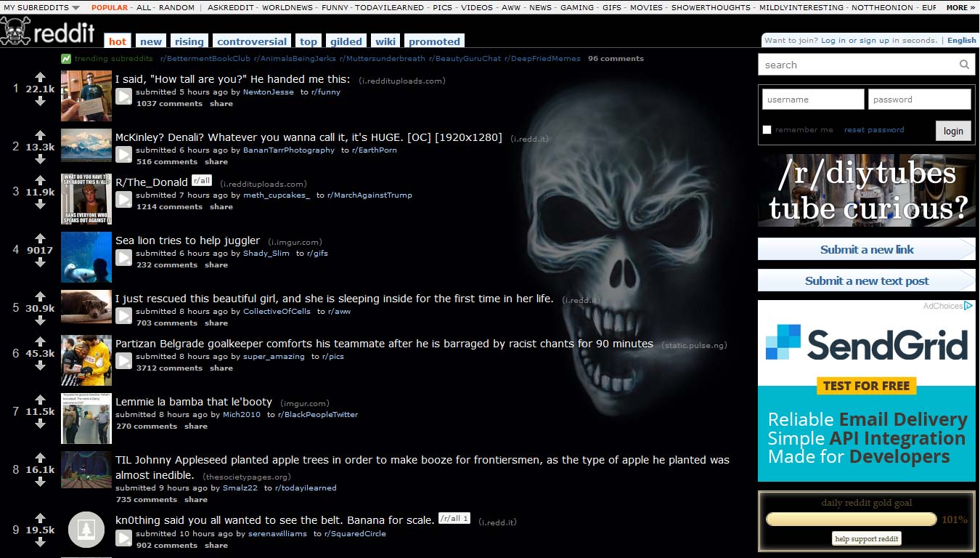The image size is (980, 558).
Task: Toggle the expando on the "How tall are you?" post
Action: click(x=123, y=94)
